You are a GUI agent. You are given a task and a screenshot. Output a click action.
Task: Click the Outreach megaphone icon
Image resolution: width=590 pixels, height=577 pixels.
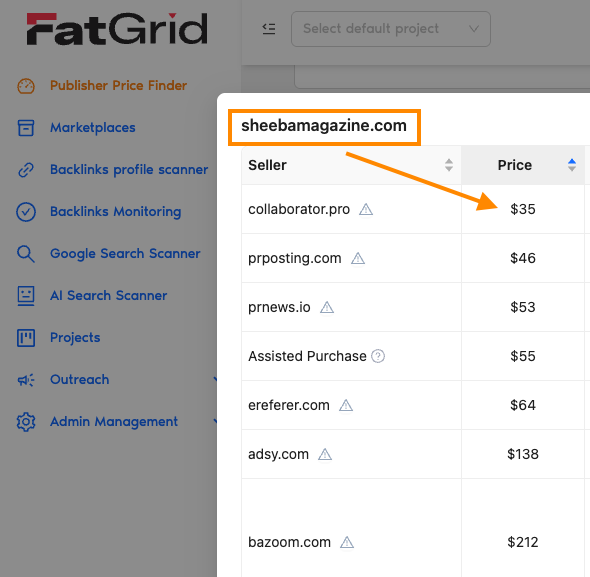[26, 380]
